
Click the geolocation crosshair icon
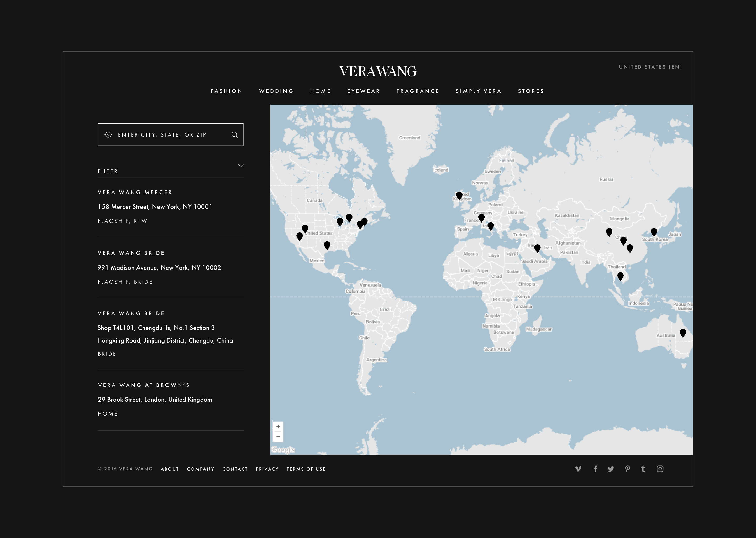(108, 134)
